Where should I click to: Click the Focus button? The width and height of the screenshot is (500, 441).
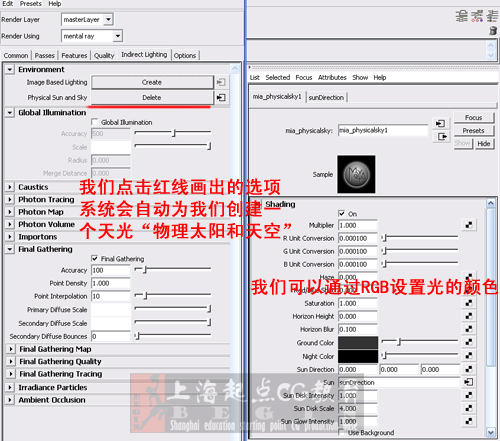pos(473,117)
